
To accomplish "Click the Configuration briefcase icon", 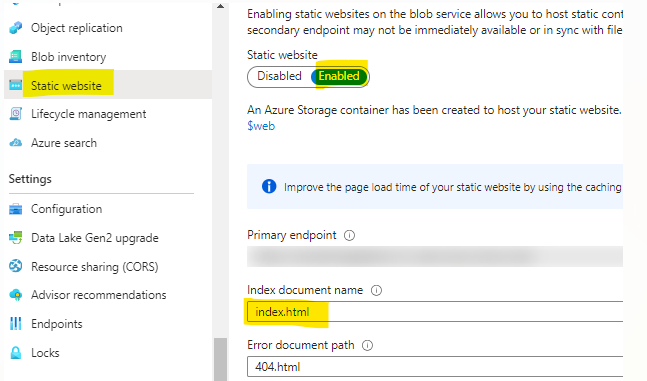I will (x=16, y=209).
